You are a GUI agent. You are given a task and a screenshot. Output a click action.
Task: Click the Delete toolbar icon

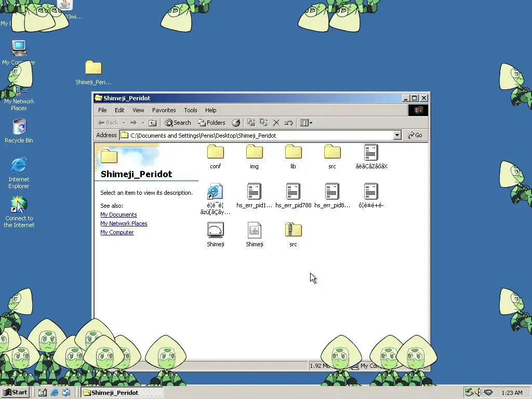(276, 123)
